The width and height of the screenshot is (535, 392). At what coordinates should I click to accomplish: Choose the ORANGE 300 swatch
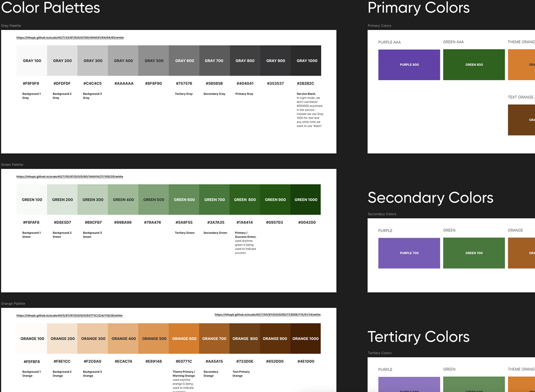coord(93,338)
